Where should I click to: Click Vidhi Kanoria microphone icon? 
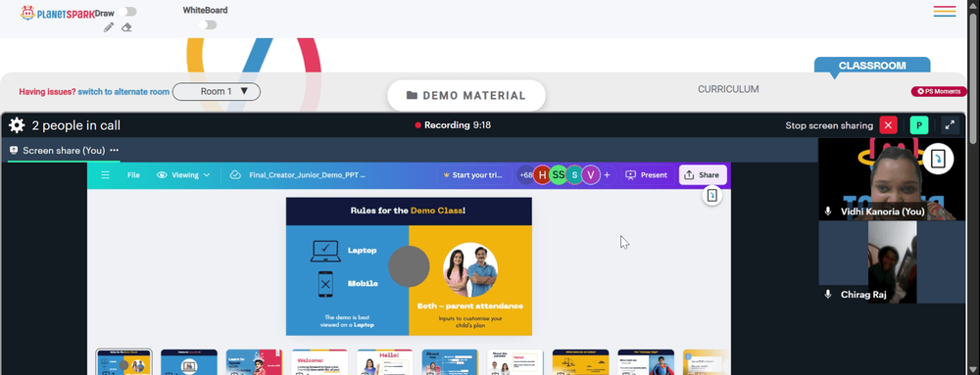828,211
